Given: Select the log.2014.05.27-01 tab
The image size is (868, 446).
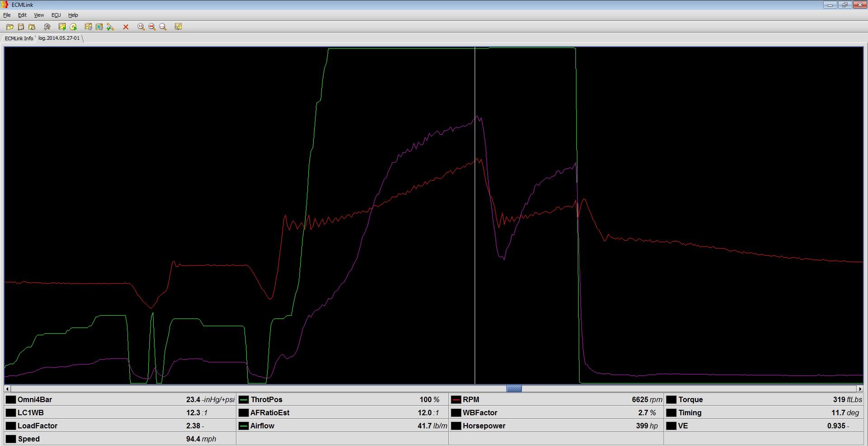Looking at the screenshot, I should click(x=59, y=38).
